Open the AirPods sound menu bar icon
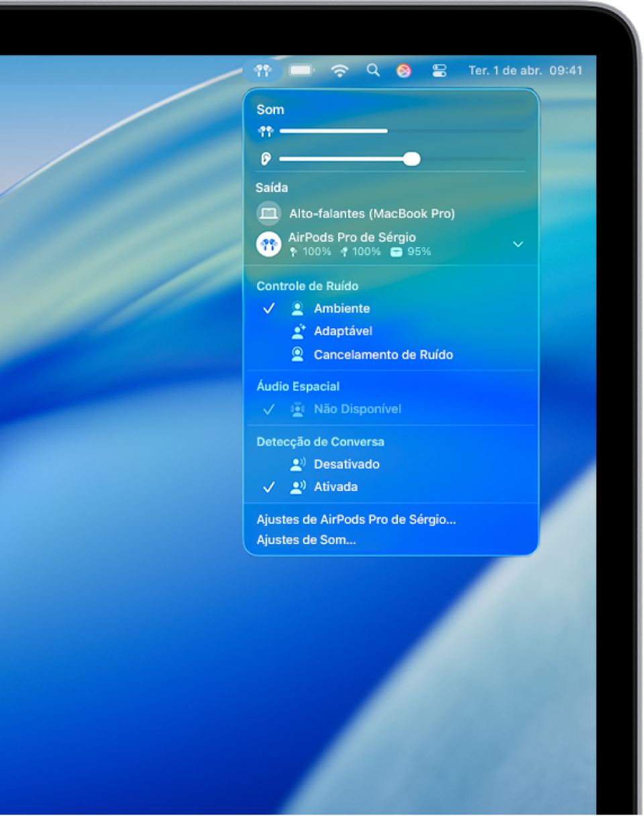The height and width of the screenshot is (816, 644). (262, 70)
